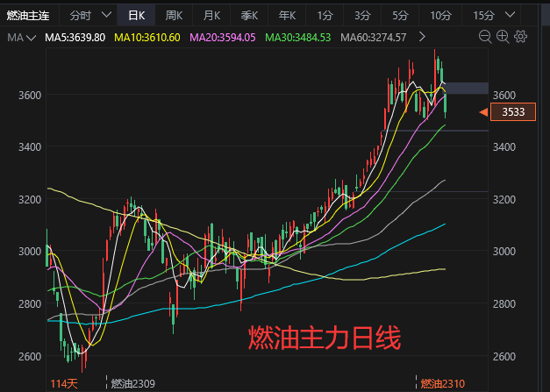Image resolution: width=550 pixels, height=392 pixels.
Task: Click the orange price marker arrow
Action: [483, 112]
